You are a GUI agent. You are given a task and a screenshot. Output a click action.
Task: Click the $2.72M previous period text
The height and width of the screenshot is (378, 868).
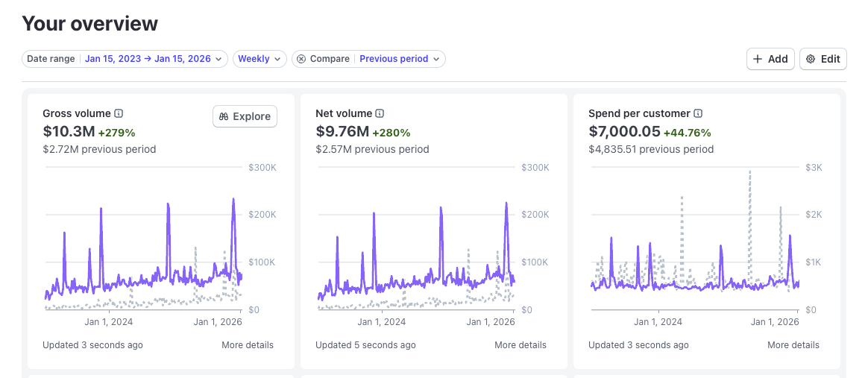click(x=99, y=149)
